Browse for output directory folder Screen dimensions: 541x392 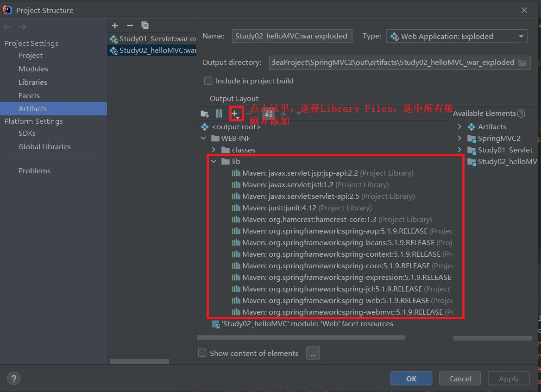(x=523, y=63)
